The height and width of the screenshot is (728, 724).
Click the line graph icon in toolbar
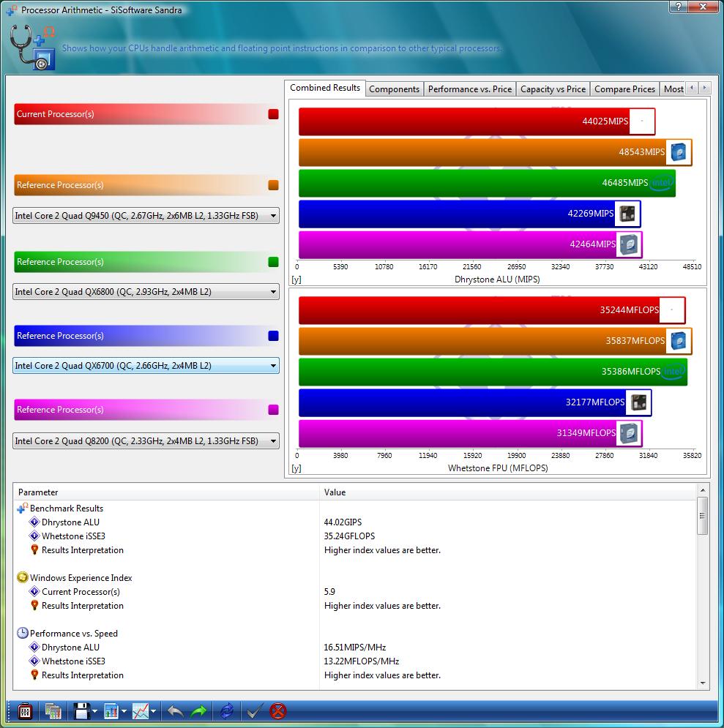(x=141, y=711)
